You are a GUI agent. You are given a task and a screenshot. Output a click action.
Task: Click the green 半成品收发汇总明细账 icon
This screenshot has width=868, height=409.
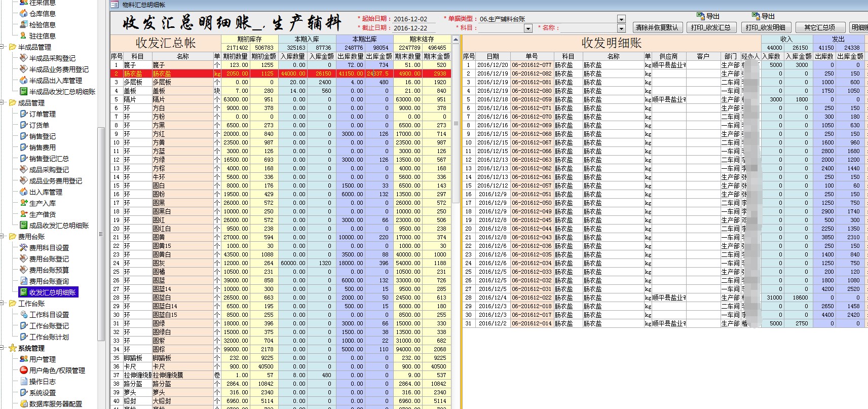tap(23, 92)
